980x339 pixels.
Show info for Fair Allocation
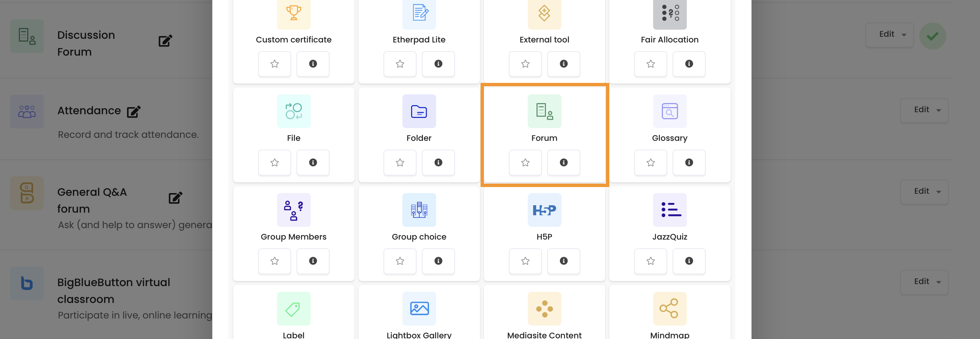click(x=689, y=64)
